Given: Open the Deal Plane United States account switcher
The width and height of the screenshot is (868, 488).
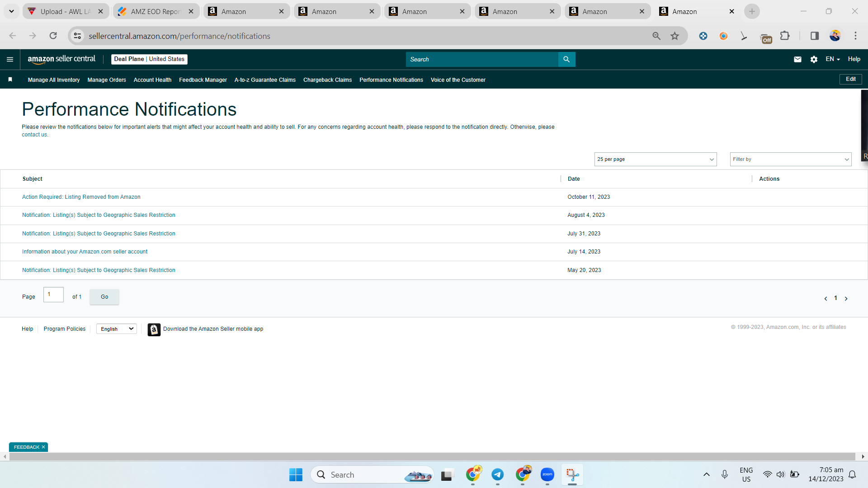Looking at the screenshot, I should [149, 59].
